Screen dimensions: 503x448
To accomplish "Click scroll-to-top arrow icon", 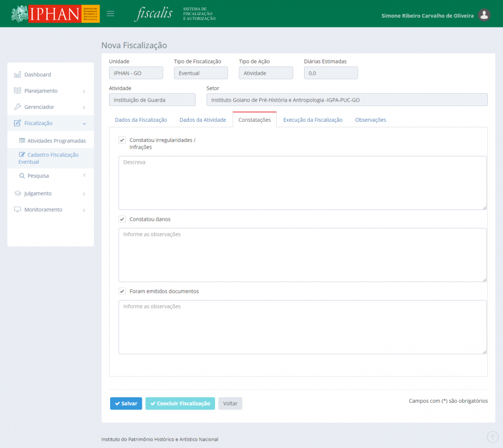I will [x=492, y=437].
